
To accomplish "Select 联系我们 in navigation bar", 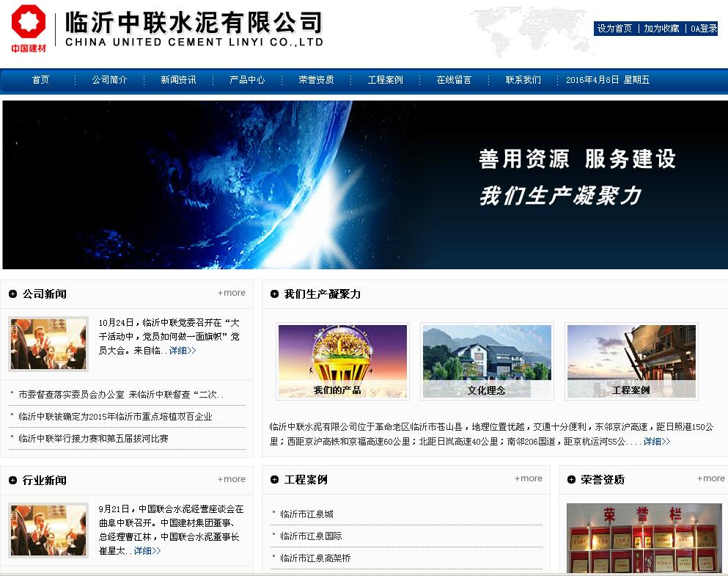I will (523, 80).
